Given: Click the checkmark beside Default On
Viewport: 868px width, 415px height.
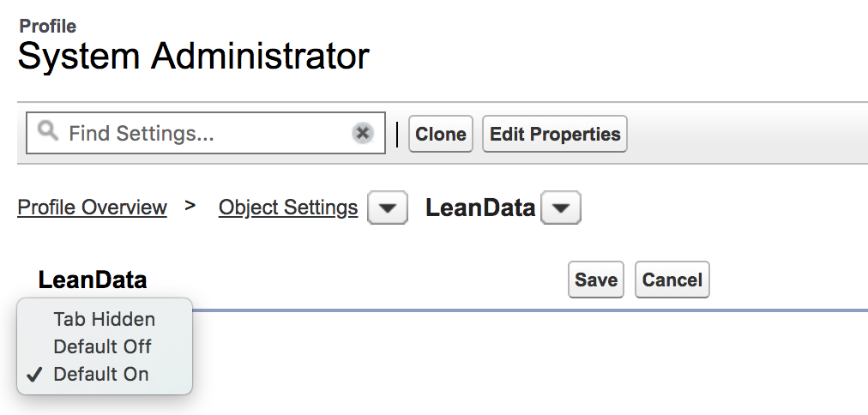Looking at the screenshot, I should pyautogui.click(x=35, y=374).
